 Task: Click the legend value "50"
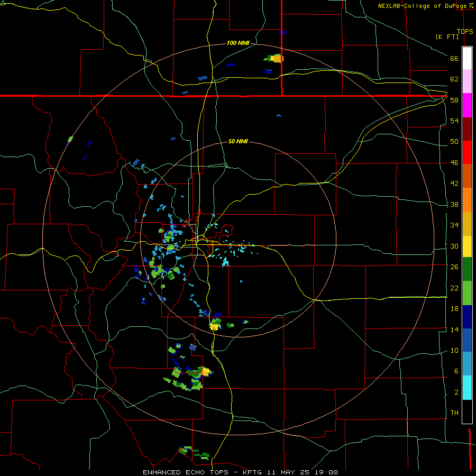pos(454,142)
